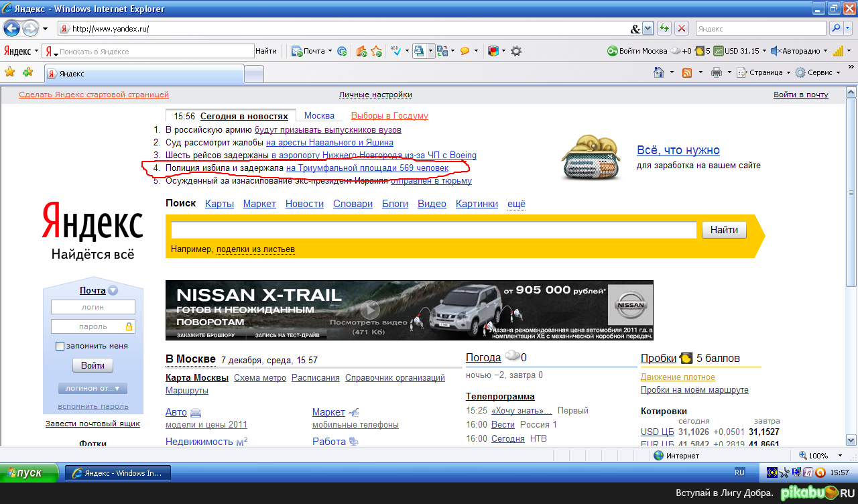Click the muted speaker Авторадио icon

(776, 51)
